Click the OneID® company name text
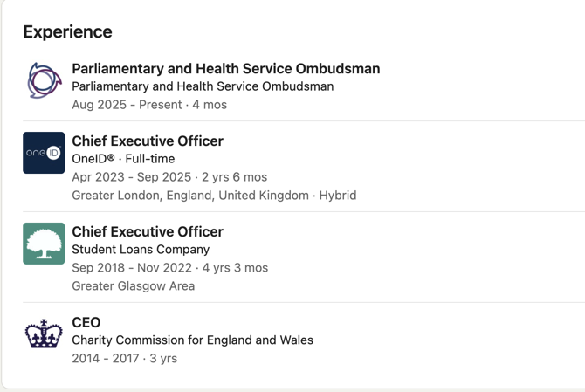The height and width of the screenshot is (392, 585). pos(93,159)
